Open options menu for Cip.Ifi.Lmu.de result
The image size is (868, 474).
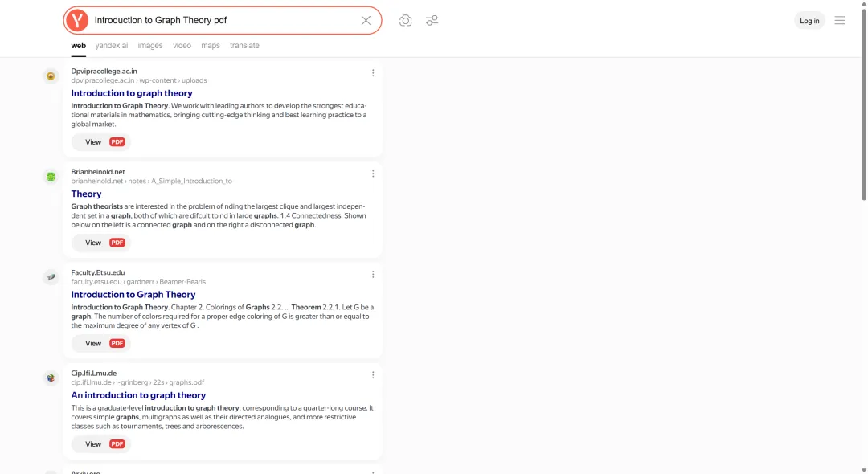point(373,375)
